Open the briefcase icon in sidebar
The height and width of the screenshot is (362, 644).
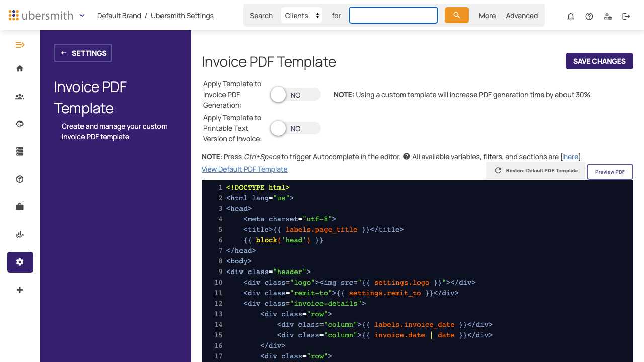point(20,207)
